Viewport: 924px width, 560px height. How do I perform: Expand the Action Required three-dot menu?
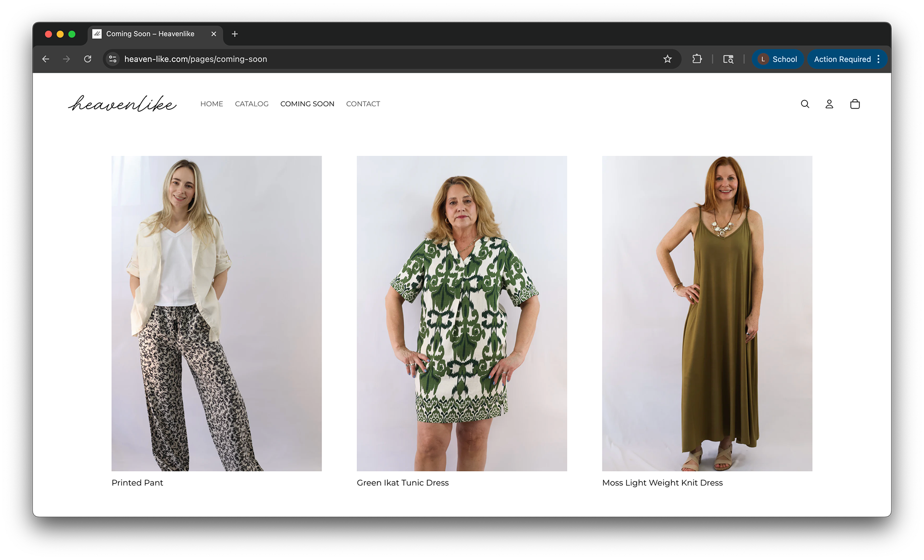click(879, 59)
